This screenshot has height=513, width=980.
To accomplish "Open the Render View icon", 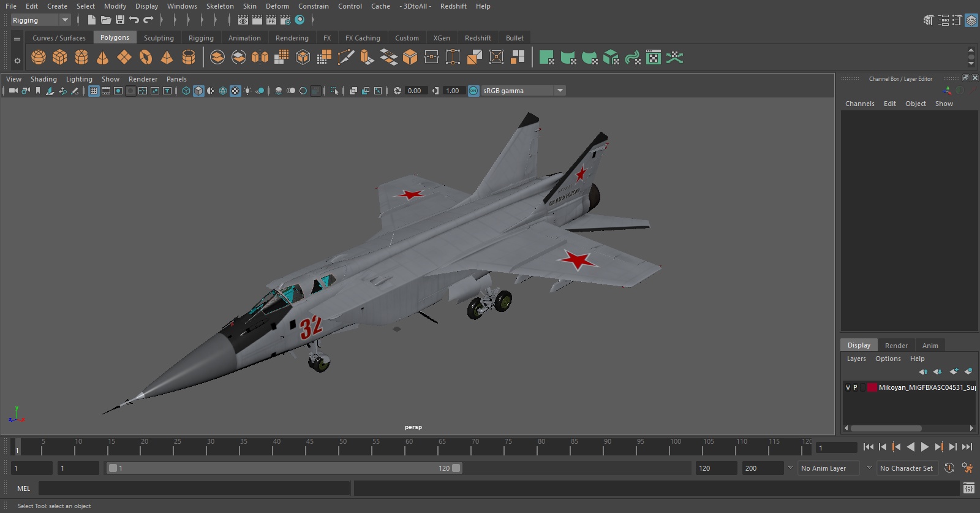I will (x=243, y=20).
